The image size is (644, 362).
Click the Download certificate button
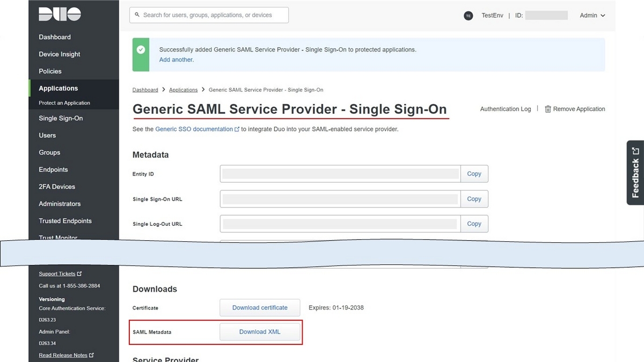[260, 308]
